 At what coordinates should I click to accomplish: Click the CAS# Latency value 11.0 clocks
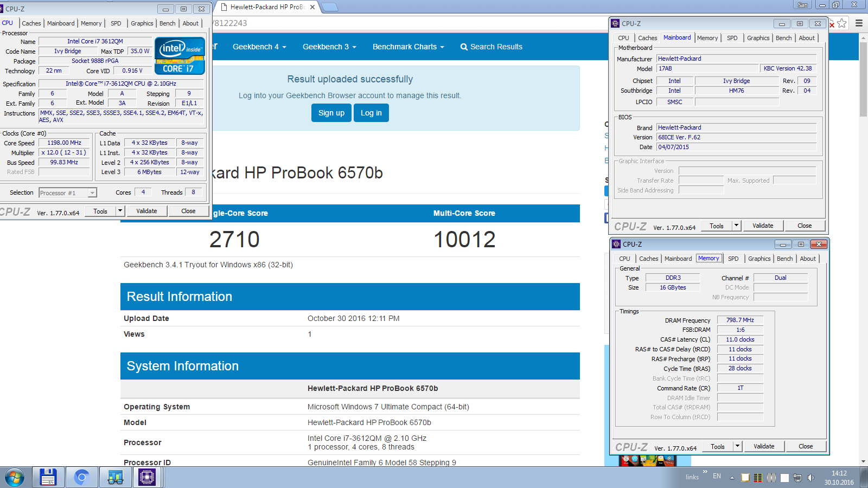[740, 339]
